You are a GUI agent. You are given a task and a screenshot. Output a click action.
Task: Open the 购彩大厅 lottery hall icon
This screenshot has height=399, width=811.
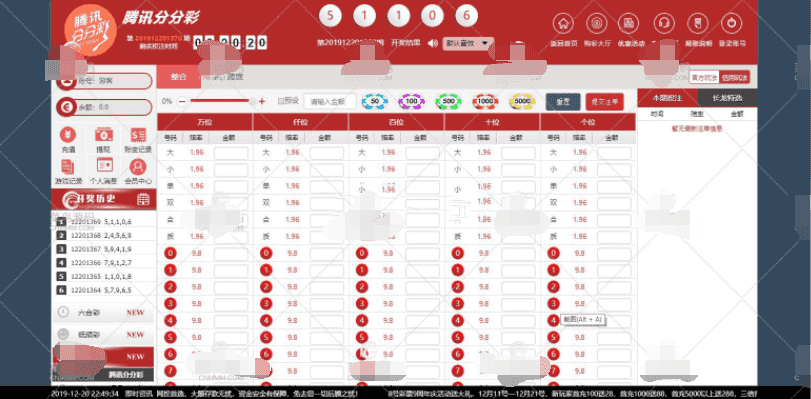tap(596, 24)
